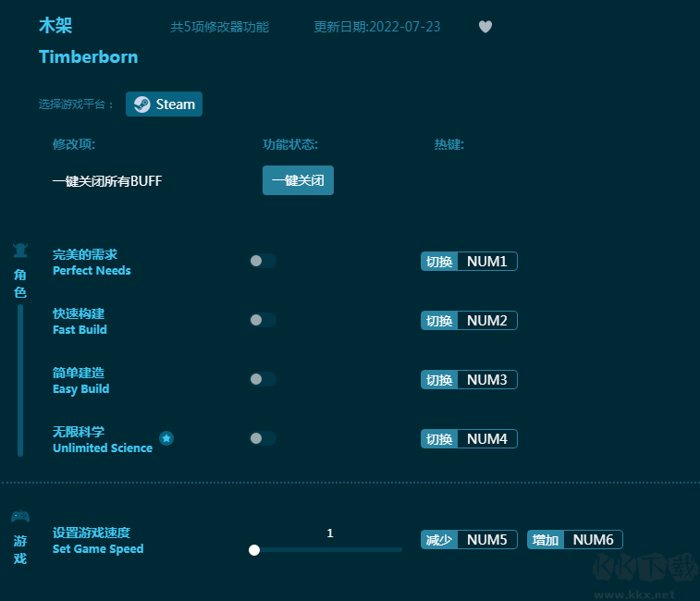Image resolution: width=700 pixels, height=601 pixels.
Task: Click the gamepad game category icon
Action: [20, 516]
